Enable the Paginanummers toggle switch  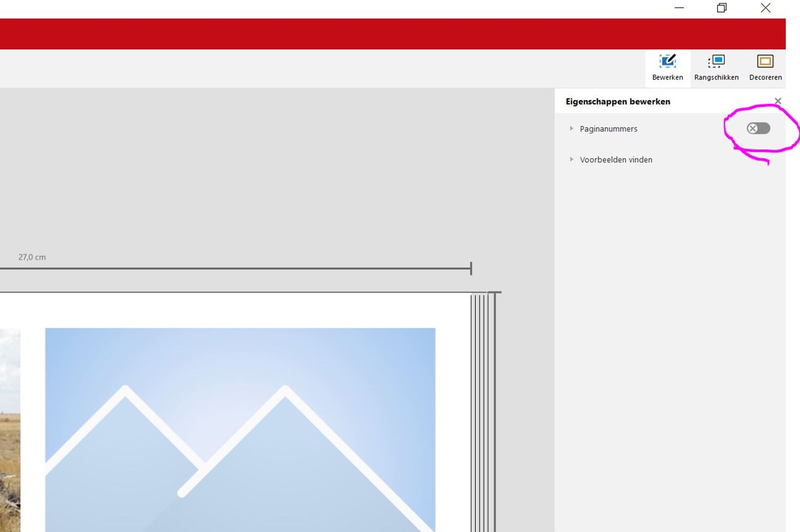(x=758, y=128)
